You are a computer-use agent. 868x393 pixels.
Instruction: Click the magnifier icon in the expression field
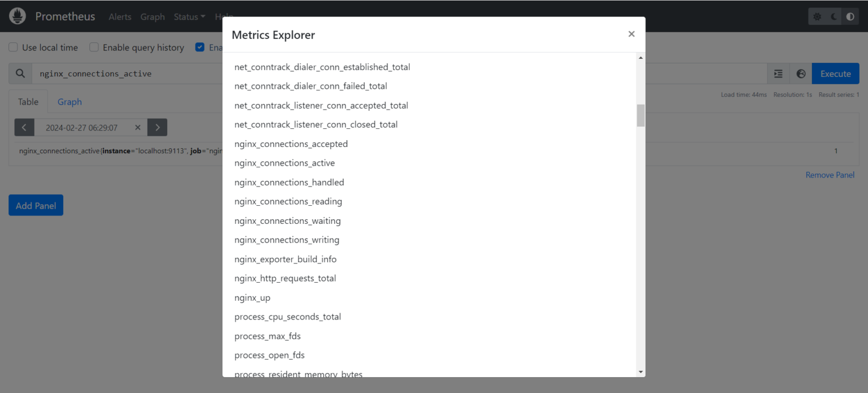click(20, 74)
